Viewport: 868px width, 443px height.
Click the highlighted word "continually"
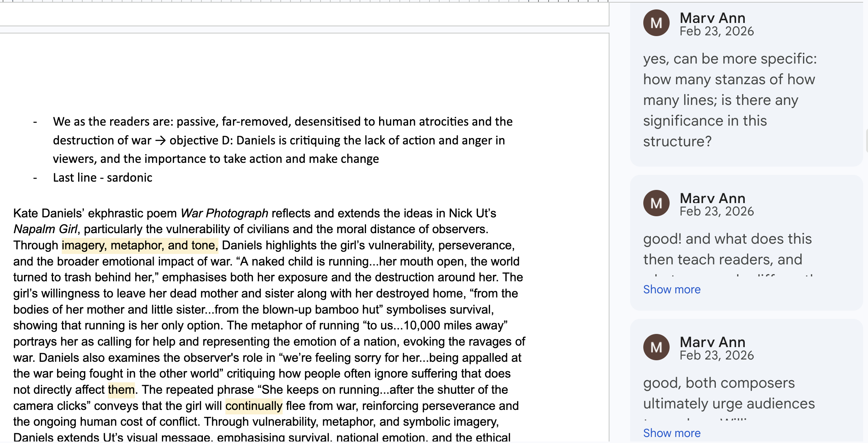click(x=254, y=406)
